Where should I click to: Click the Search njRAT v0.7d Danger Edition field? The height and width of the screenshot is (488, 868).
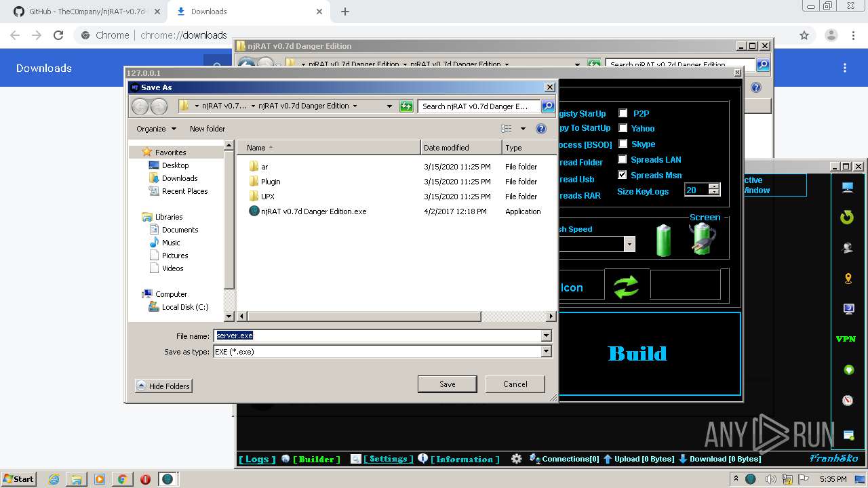pyautogui.click(x=479, y=106)
